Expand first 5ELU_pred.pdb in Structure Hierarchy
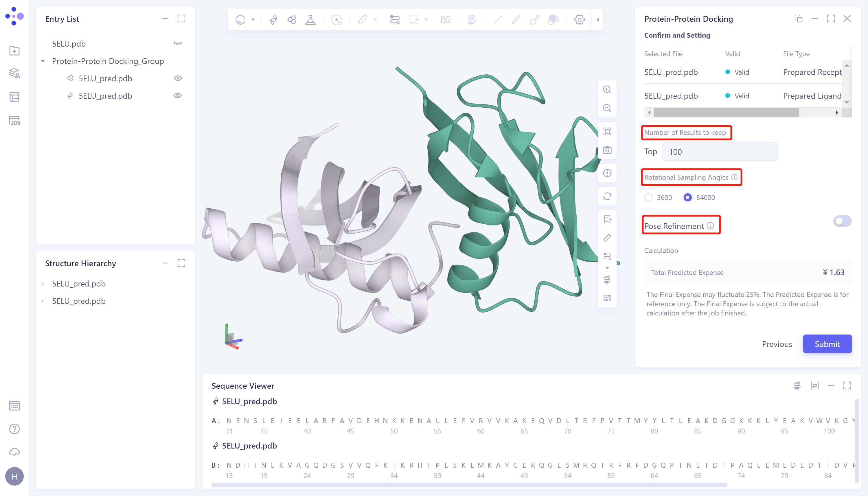868x496 pixels. (43, 283)
